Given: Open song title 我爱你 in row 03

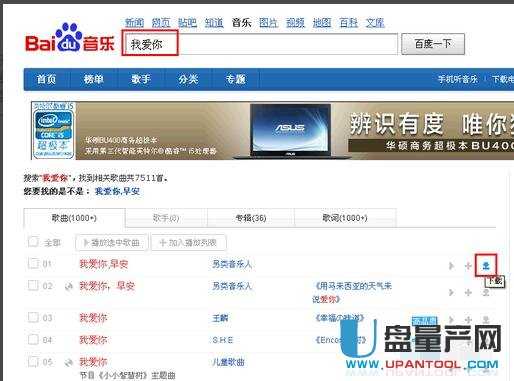Looking at the screenshot, I should point(93,318).
